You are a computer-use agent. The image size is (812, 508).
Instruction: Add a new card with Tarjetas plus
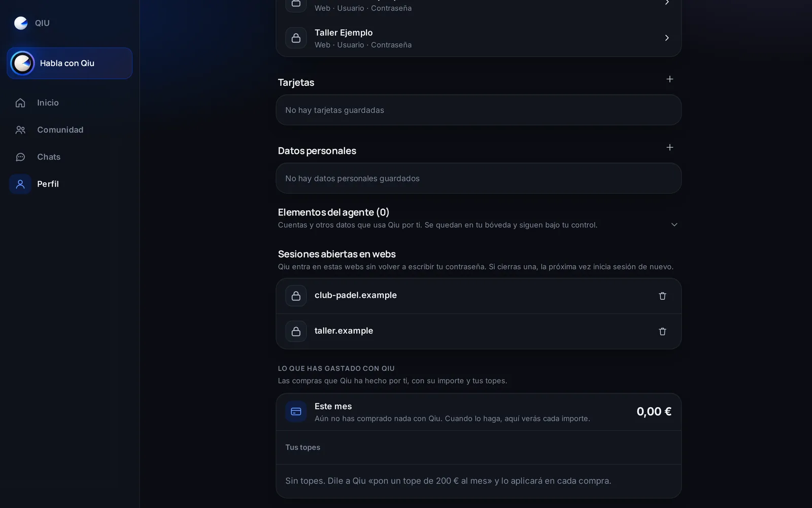click(670, 79)
